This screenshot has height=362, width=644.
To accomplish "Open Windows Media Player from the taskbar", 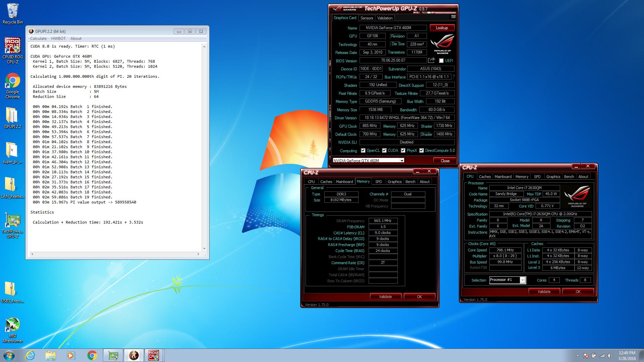I will point(71,355).
